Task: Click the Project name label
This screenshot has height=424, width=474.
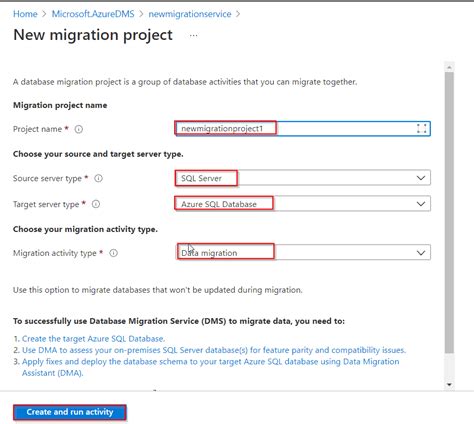Action: [37, 129]
